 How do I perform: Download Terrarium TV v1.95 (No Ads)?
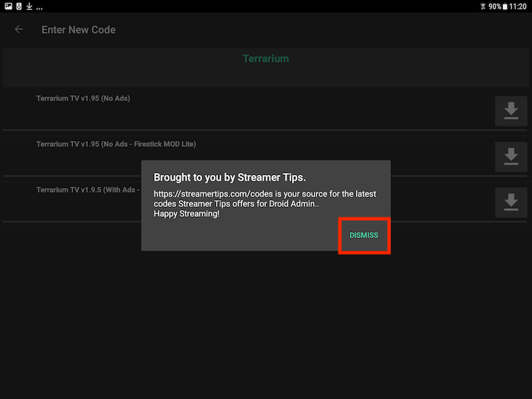[511, 111]
